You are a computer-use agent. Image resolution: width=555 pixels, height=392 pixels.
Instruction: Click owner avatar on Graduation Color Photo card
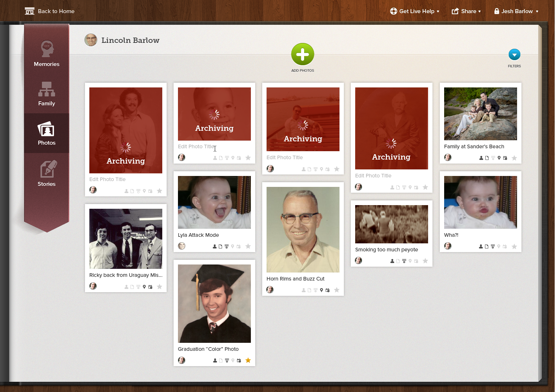(182, 360)
